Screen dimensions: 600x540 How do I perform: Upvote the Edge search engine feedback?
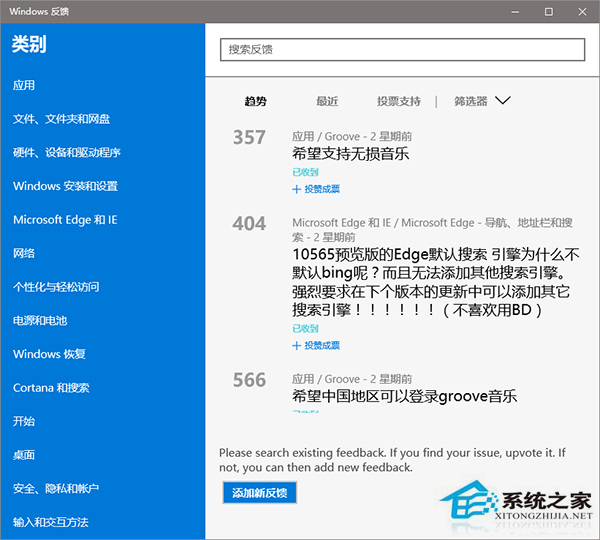click(316, 345)
